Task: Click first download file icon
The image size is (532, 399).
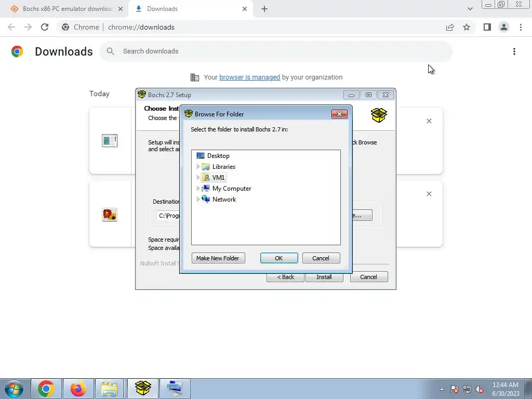Action: 110,140
